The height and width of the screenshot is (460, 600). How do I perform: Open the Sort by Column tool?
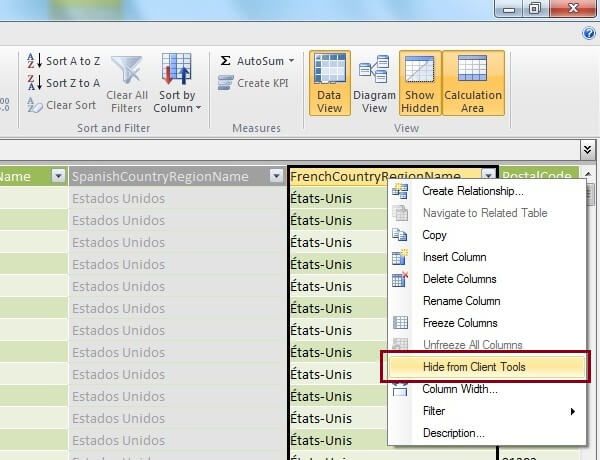(x=177, y=84)
